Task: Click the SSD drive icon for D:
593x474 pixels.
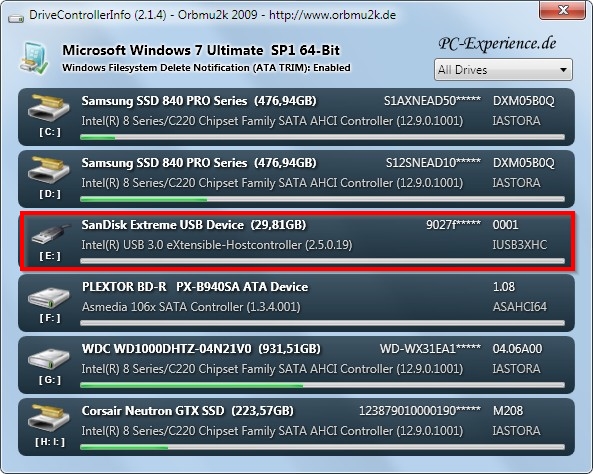Action: click(x=49, y=170)
